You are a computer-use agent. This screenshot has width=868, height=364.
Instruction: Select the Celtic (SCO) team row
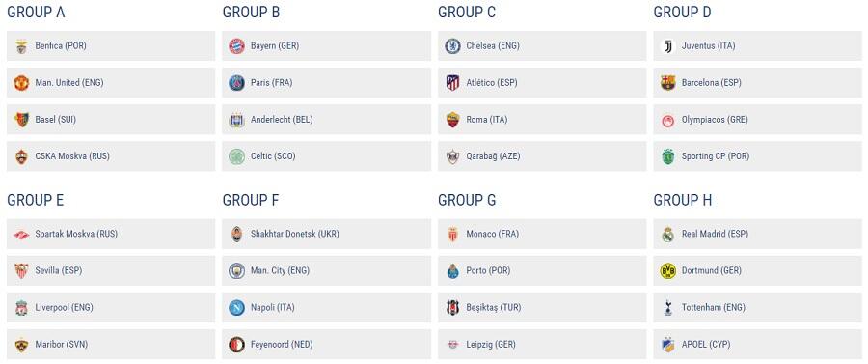point(327,156)
